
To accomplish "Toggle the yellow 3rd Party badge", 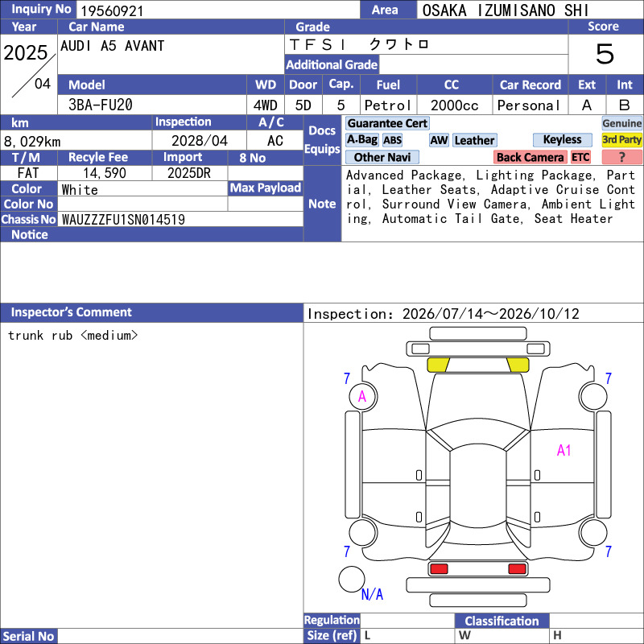I will [x=621, y=140].
